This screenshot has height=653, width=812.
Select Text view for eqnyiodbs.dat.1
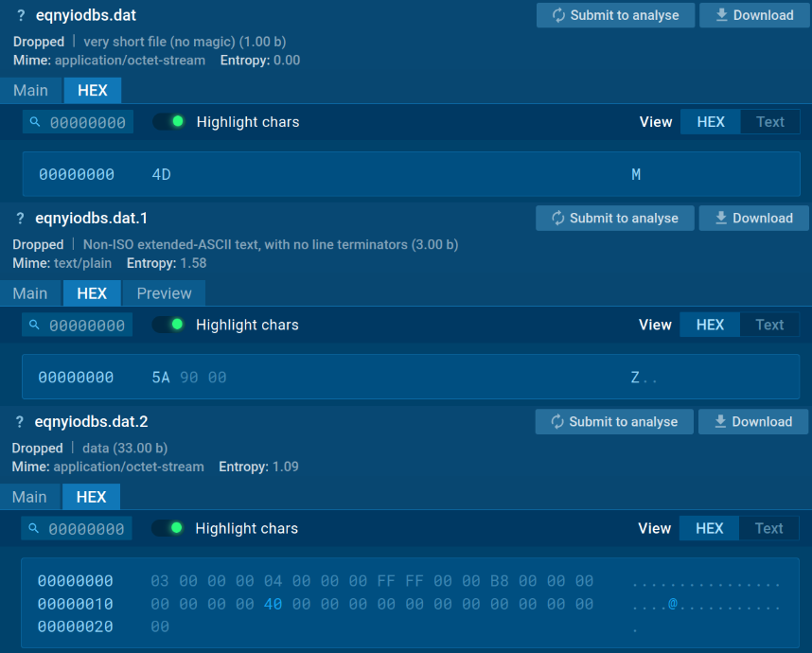(x=768, y=326)
